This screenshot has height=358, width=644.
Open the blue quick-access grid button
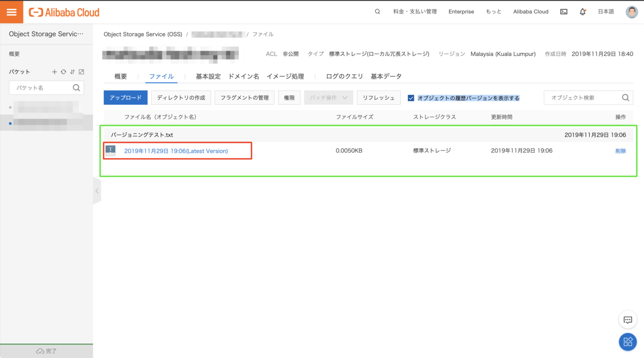(628, 342)
